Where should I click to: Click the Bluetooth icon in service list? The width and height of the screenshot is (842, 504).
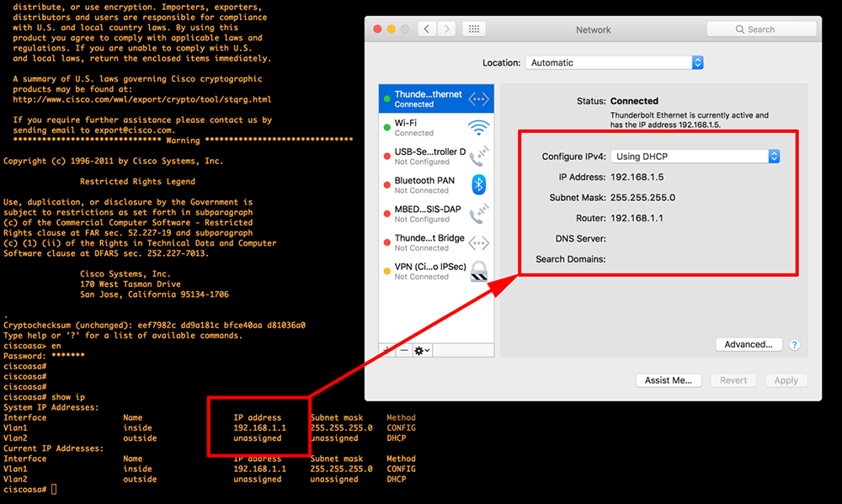(478, 185)
